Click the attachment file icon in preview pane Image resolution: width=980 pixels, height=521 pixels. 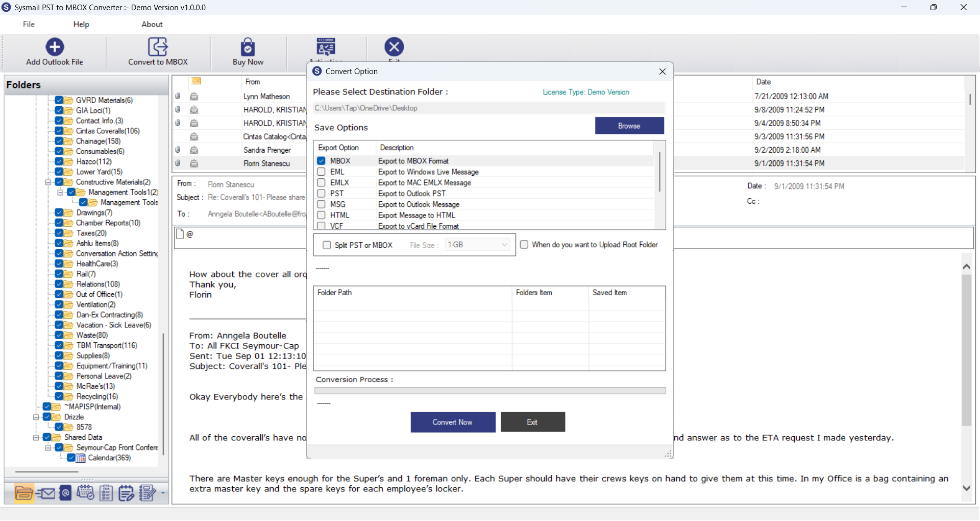(x=180, y=234)
